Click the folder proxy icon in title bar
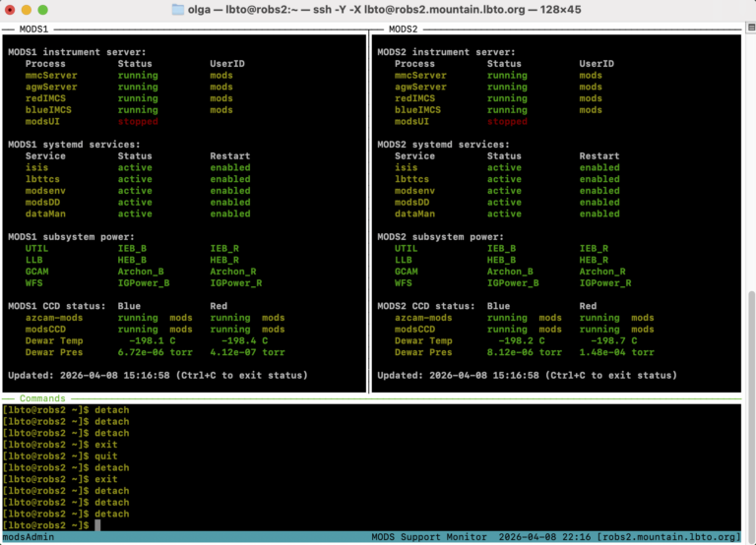 click(178, 10)
